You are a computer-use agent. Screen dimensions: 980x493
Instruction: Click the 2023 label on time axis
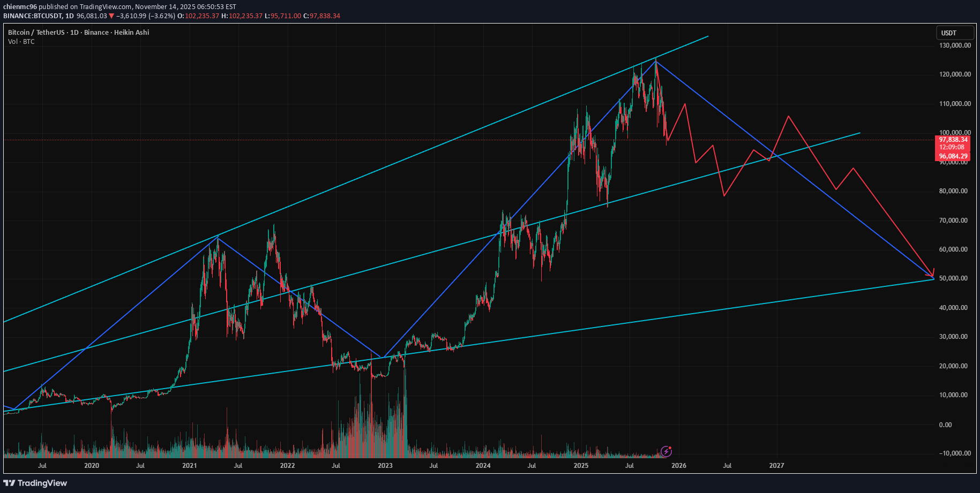click(x=385, y=466)
